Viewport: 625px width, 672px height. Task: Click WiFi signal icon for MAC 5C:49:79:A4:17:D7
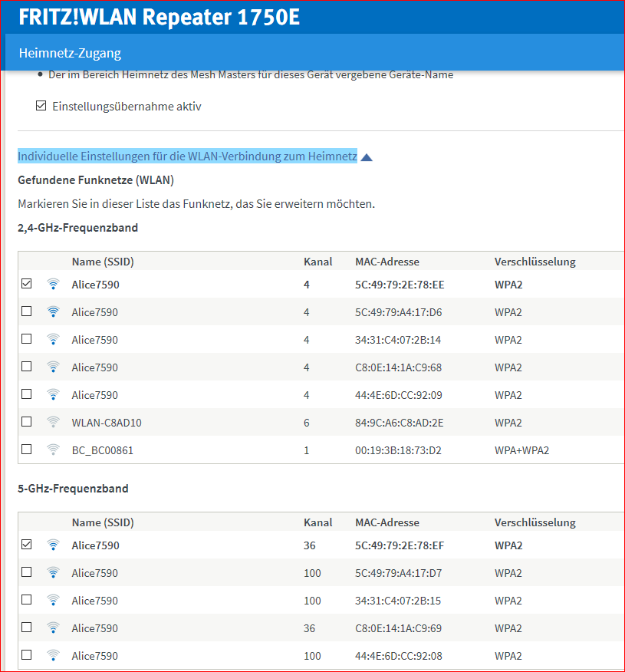pos(53,572)
